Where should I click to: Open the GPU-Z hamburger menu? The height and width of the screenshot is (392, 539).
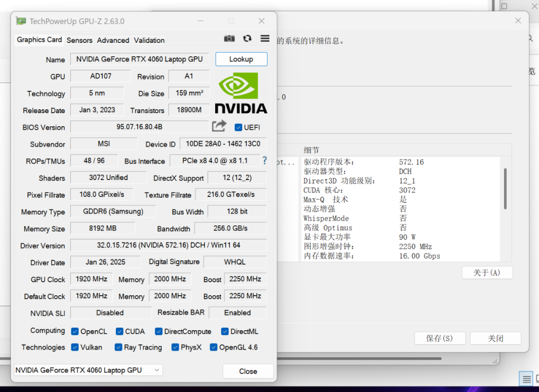point(265,38)
